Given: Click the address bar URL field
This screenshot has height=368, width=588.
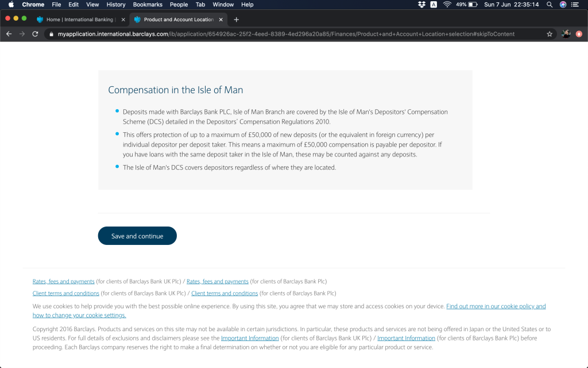Looking at the screenshot, I should click(287, 34).
